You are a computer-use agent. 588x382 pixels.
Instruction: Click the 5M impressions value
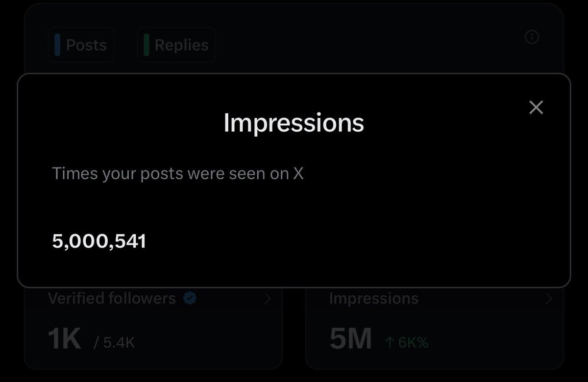pyautogui.click(x=350, y=339)
